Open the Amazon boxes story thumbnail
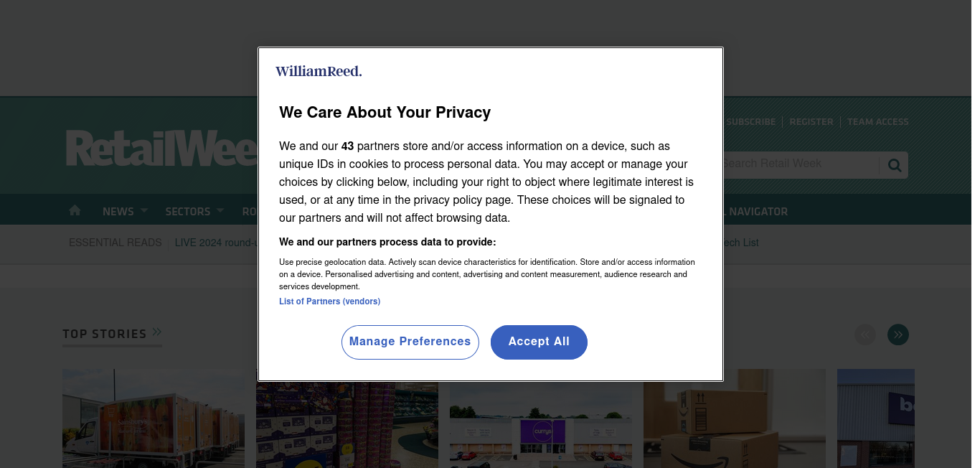 coord(735,418)
